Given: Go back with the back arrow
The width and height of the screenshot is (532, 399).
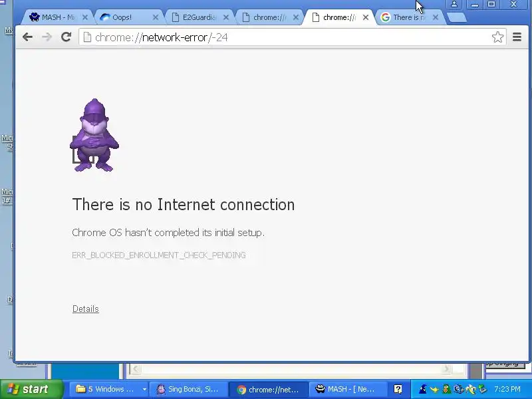Looking at the screenshot, I should [27, 37].
